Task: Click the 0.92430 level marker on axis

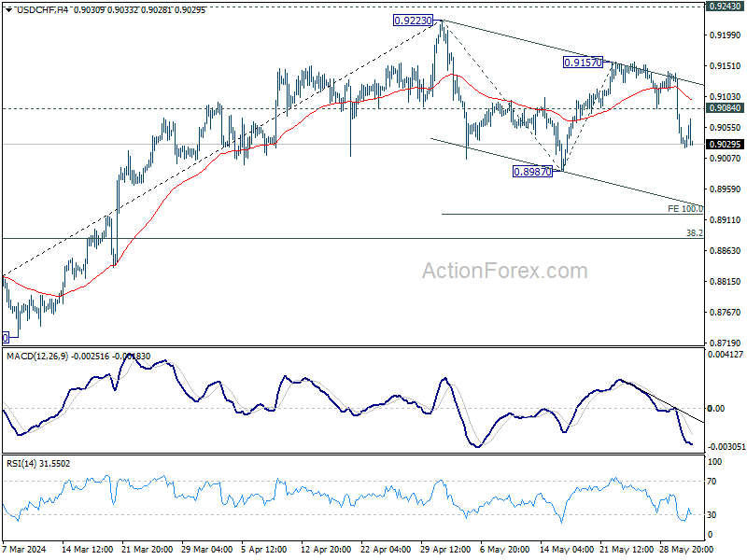Action: coord(725,7)
